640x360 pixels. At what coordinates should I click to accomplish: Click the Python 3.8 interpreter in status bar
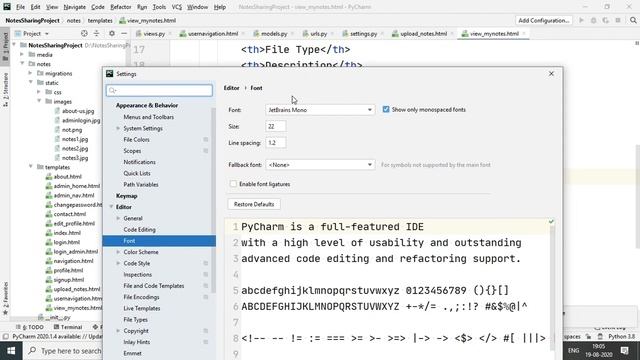click(x=622, y=337)
